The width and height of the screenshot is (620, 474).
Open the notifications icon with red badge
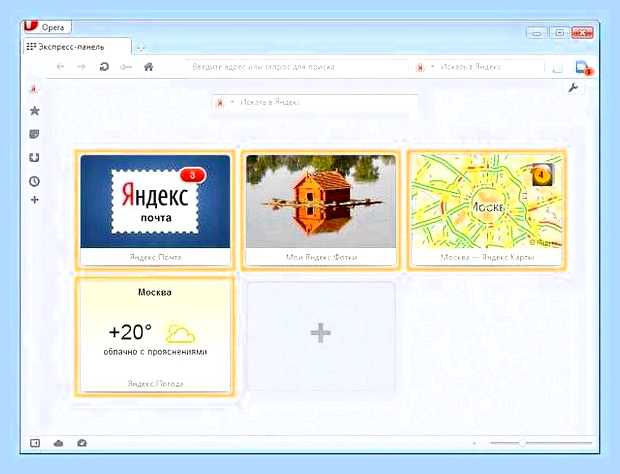(584, 68)
